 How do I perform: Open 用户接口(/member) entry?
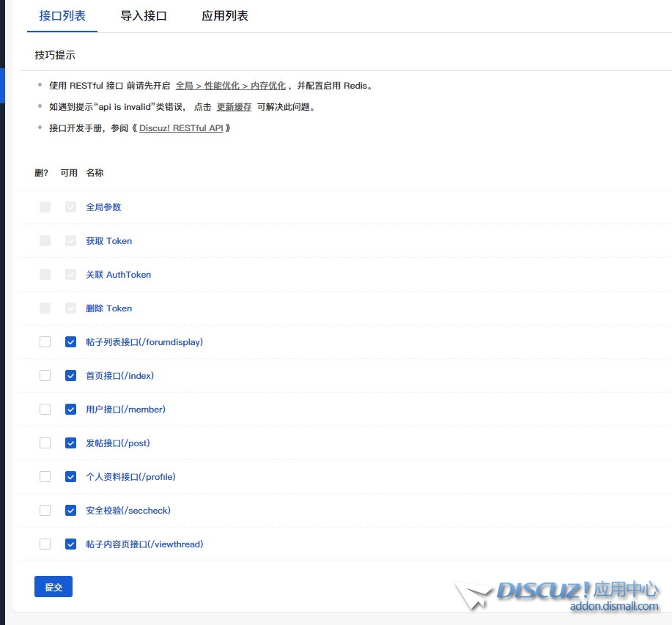pyautogui.click(x=125, y=410)
